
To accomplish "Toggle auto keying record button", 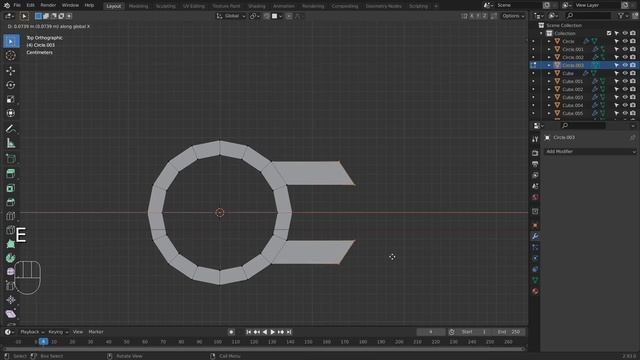I will click(x=231, y=332).
